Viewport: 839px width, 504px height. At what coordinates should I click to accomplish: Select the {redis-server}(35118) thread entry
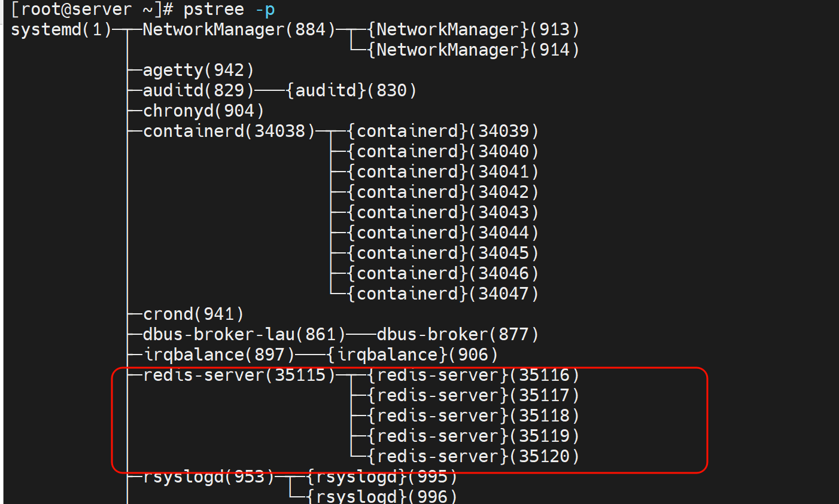point(473,416)
